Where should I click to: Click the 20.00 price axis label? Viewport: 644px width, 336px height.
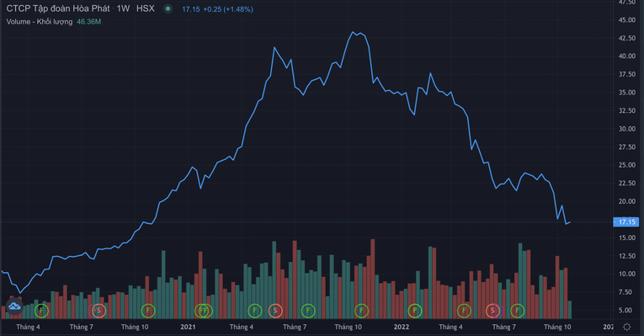coord(627,201)
